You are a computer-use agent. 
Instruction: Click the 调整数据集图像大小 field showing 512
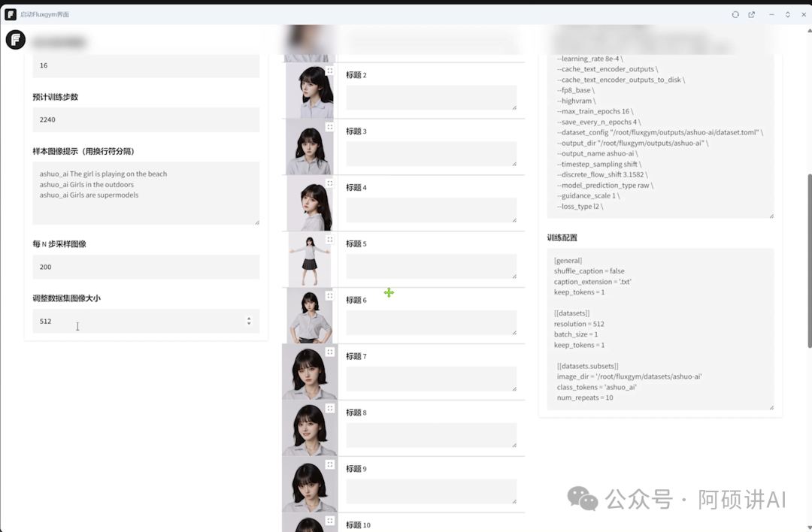click(146, 322)
